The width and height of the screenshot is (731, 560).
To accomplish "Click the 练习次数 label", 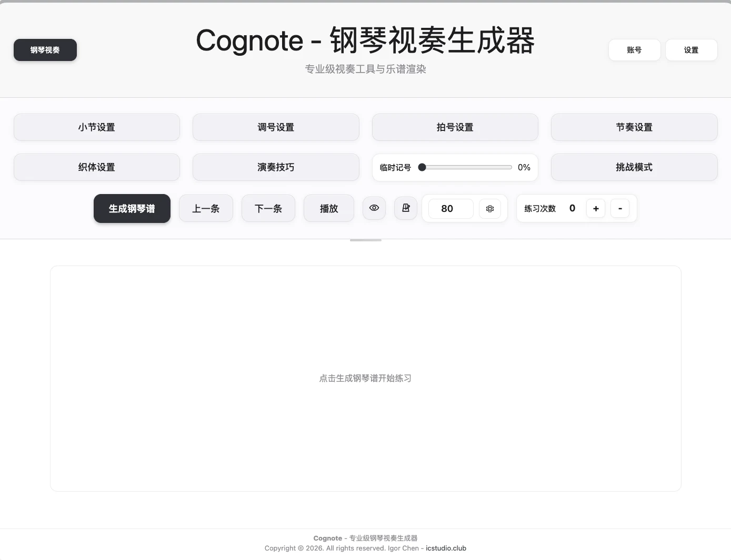I will click(540, 209).
